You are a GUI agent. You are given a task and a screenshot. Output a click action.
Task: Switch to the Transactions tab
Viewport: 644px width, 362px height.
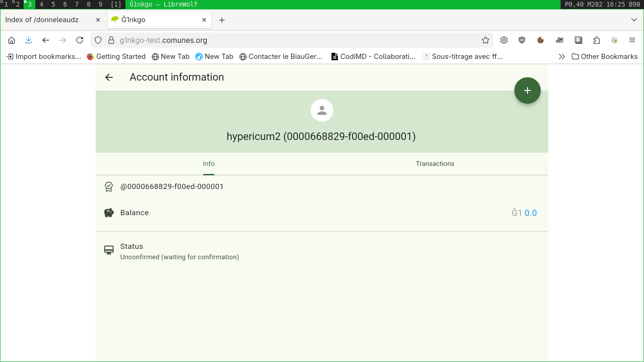tap(435, 164)
